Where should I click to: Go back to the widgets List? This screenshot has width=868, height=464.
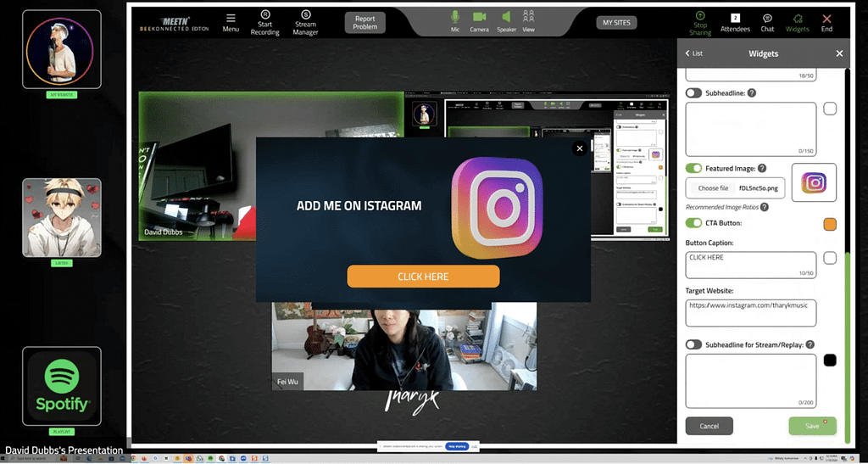point(694,53)
